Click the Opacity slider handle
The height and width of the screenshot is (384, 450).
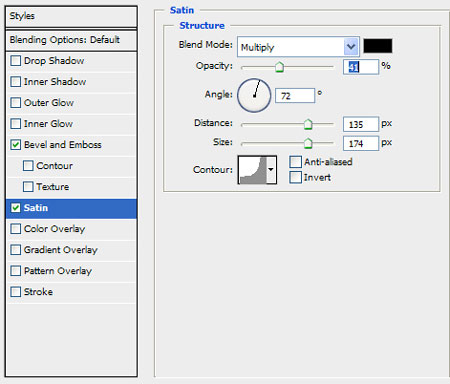pos(279,67)
